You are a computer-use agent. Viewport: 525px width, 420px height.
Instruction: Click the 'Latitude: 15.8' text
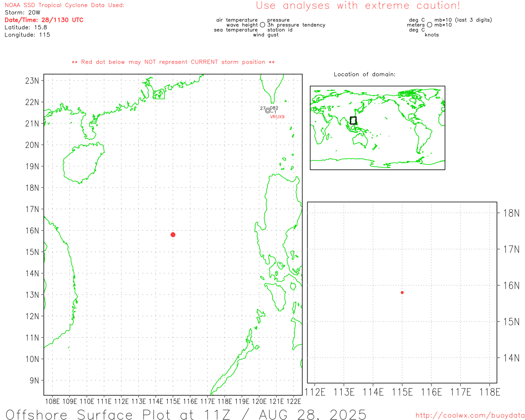click(26, 27)
